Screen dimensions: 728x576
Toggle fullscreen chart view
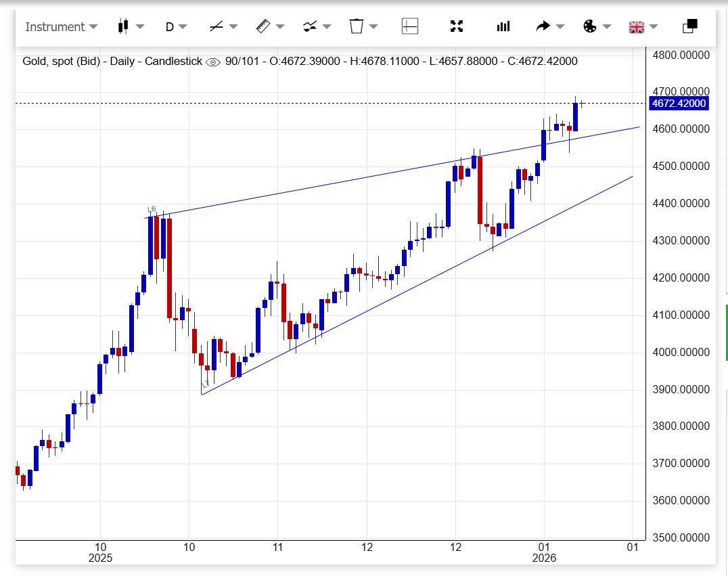457,26
